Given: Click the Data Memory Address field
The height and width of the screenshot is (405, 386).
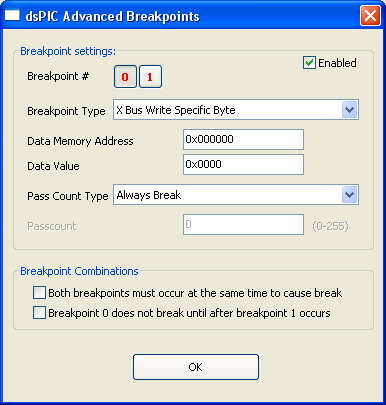Looking at the screenshot, I should tap(243, 139).
